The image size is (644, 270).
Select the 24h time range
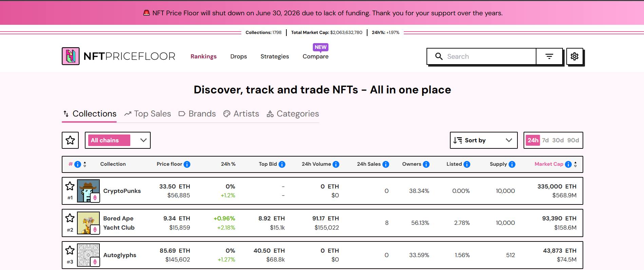point(533,140)
